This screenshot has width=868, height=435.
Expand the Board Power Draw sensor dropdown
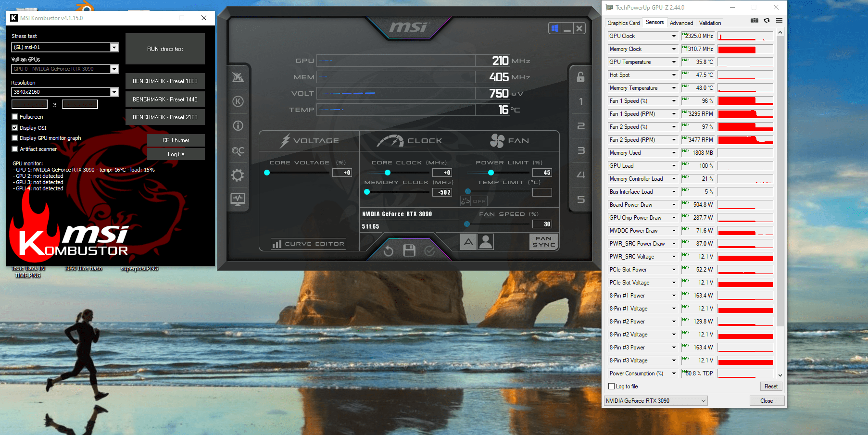[x=674, y=205]
